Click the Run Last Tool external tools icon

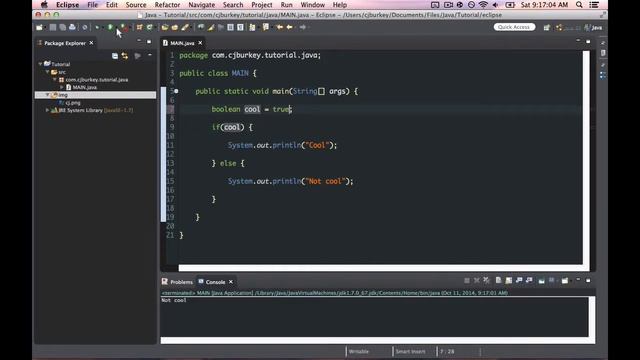[x=124, y=27]
